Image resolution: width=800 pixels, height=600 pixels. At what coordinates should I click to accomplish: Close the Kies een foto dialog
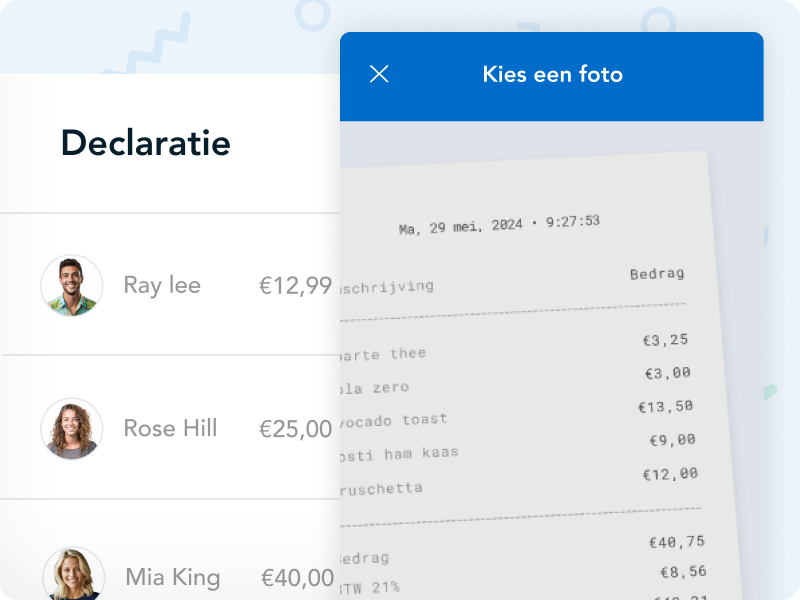[379, 74]
